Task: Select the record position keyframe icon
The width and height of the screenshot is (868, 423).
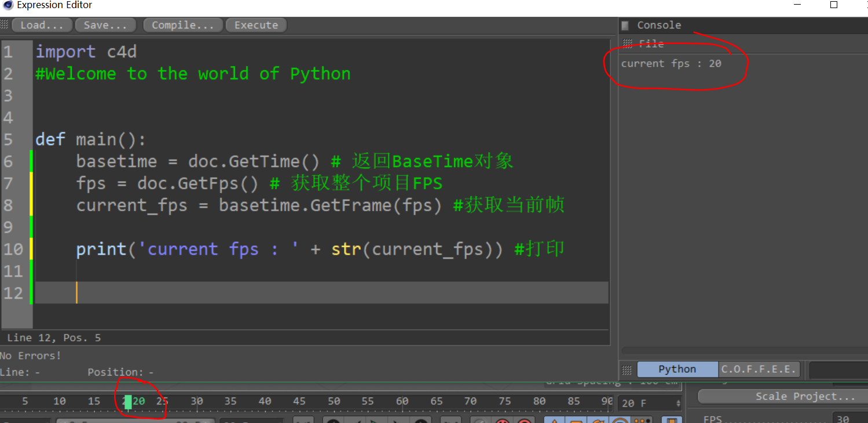Action: pos(555,421)
